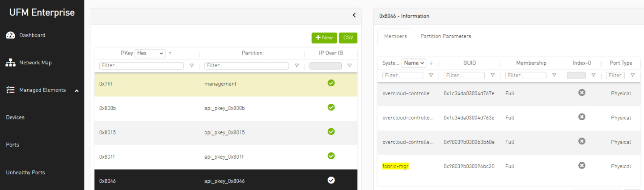Click the Network Map topology icon

click(x=10, y=63)
